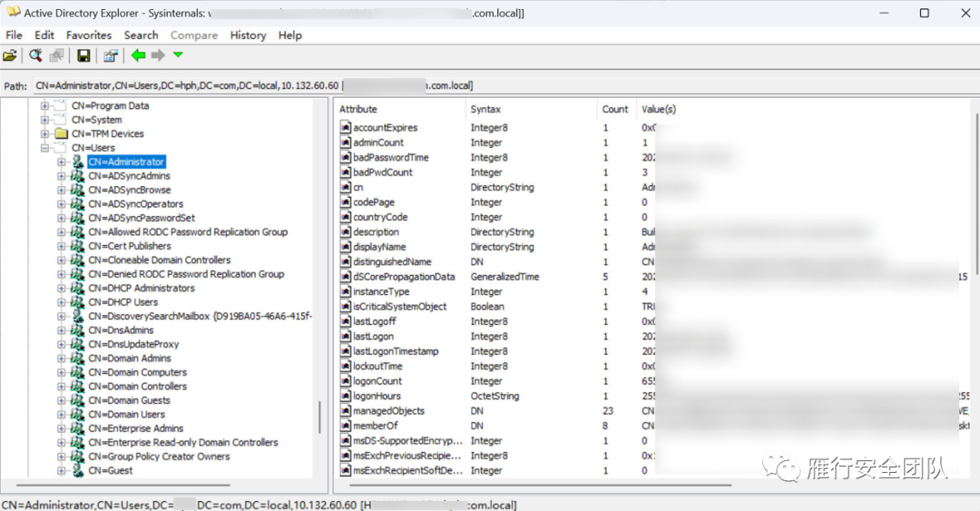Select CN=Domain Controllers in the tree
The width and height of the screenshot is (980, 511).
138,387
